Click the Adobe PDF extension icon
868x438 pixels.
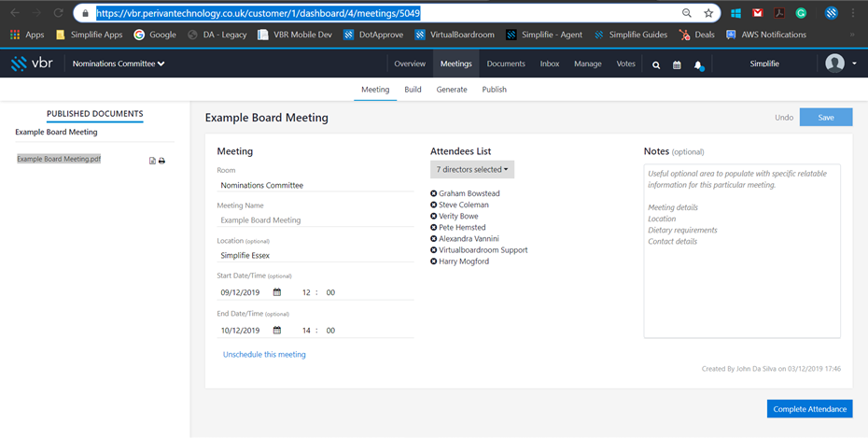pyautogui.click(x=779, y=13)
